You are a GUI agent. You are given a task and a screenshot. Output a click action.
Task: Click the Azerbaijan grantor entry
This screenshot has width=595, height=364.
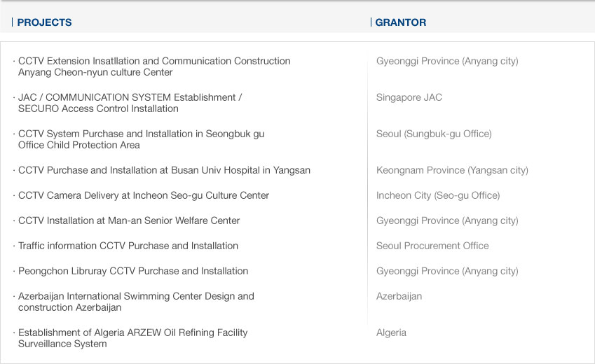(399, 296)
